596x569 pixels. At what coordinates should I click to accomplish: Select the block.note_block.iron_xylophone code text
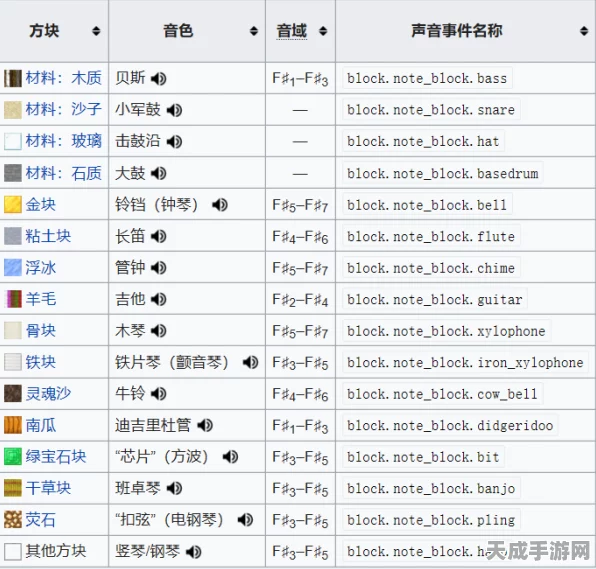(x=465, y=362)
